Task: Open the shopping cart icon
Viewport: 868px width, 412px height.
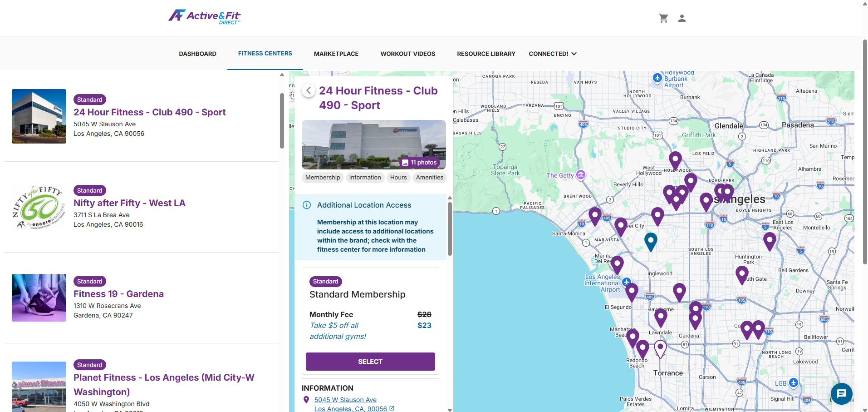Action: [663, 18]
